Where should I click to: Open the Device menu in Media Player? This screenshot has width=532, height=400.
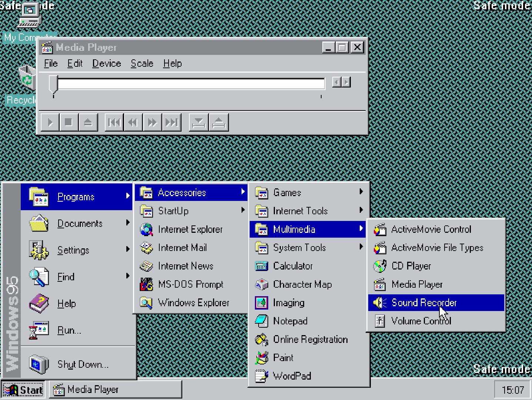click(x=107, y=63)
